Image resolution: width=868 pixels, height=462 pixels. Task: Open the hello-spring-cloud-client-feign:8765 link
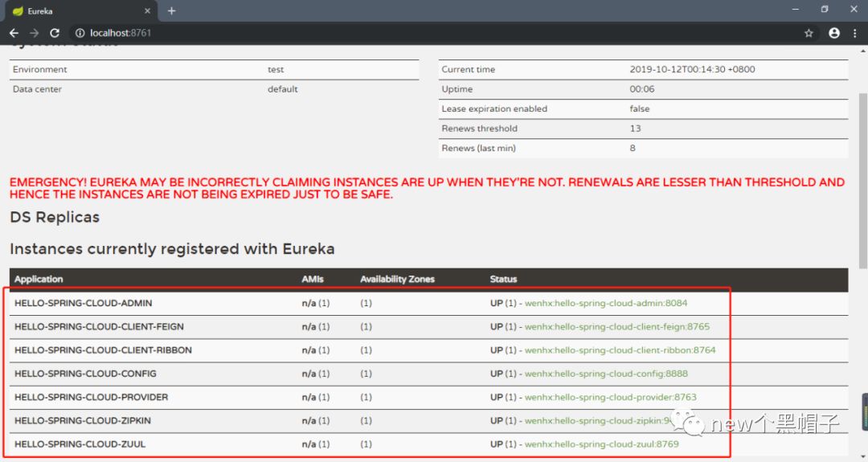(616, 326)
